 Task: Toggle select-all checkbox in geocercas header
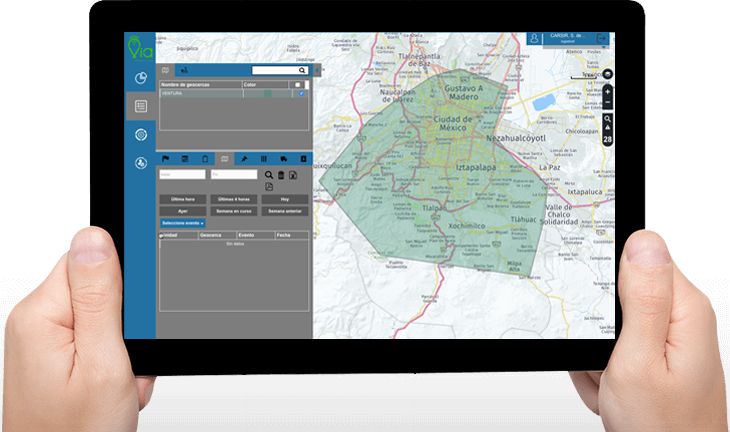tap(297, 85)
